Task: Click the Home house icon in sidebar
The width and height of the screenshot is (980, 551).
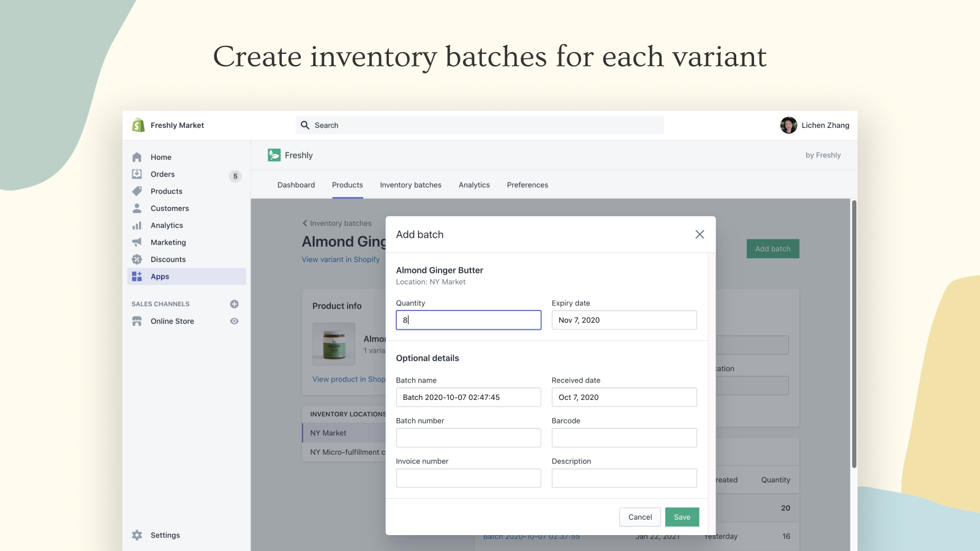Action: [137, 157]
